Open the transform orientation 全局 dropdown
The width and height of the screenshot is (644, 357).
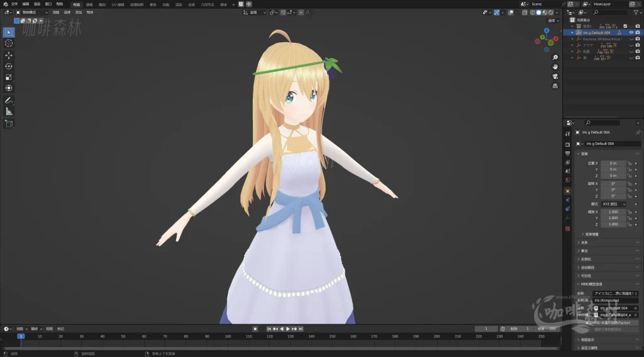point(255,13)
